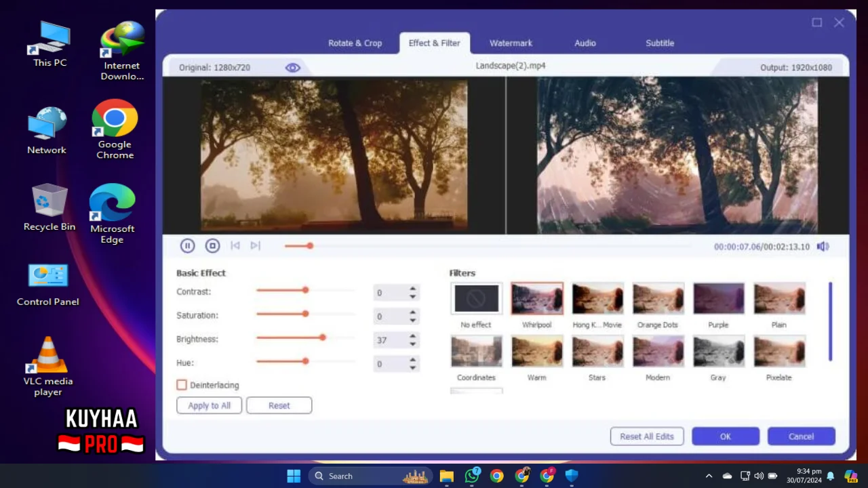The height and width of the screenshot is (488, 868).
Task: Select the Network desktop icon
Action: pyautogui.click(x=47, y=131)
